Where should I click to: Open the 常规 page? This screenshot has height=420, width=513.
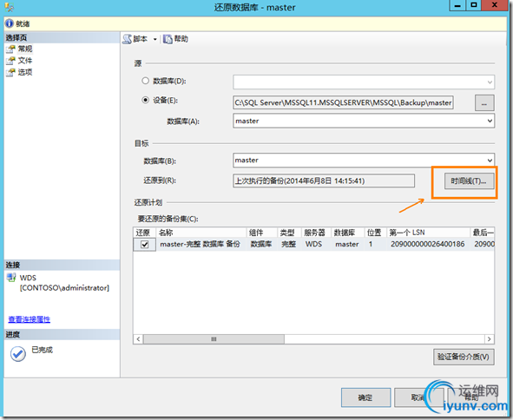[25, 49]
